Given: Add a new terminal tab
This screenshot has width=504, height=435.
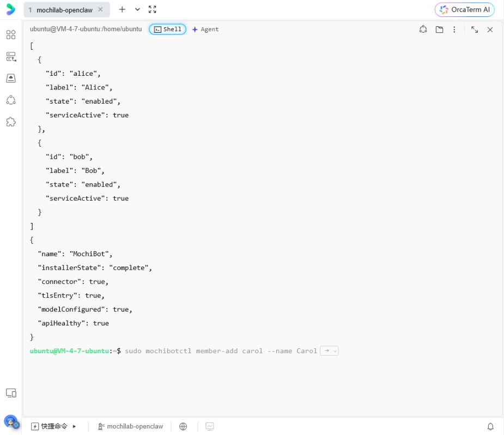Looking at the screenshot, I should 122,10.
